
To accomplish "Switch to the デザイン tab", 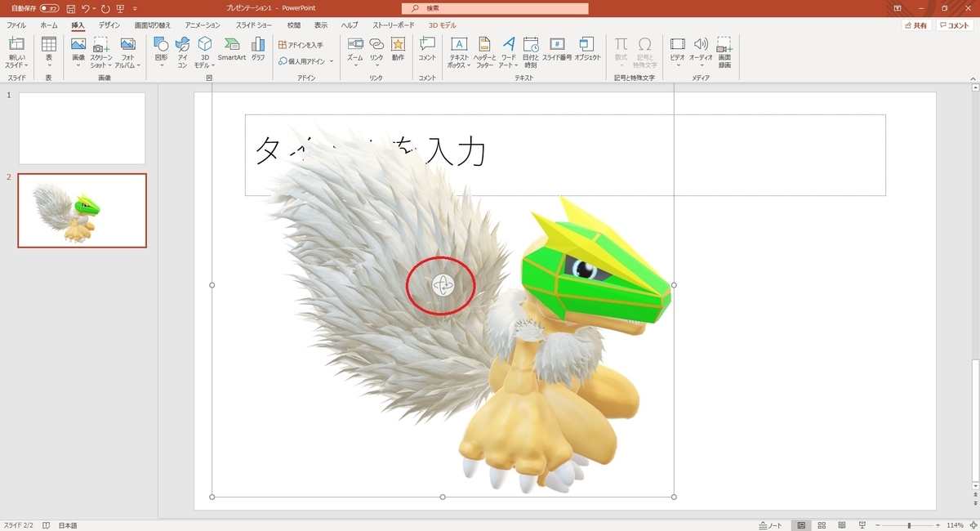I will pos(109,25).
